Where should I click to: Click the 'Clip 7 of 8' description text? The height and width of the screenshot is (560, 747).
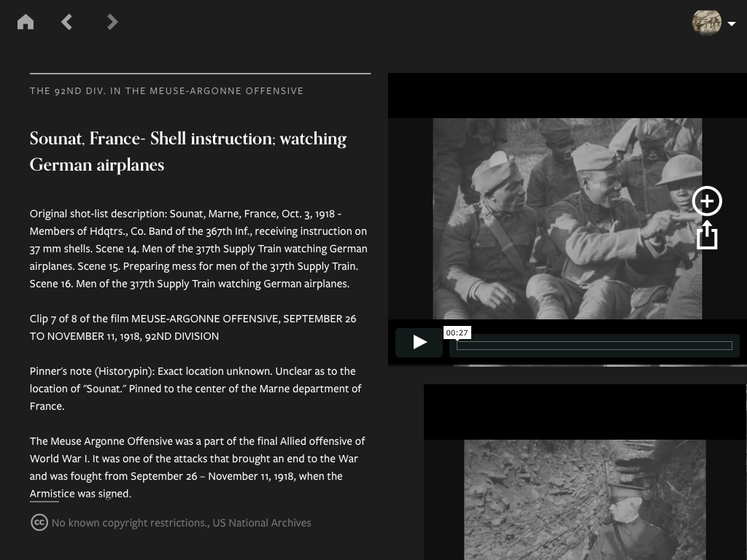point(193,327)
